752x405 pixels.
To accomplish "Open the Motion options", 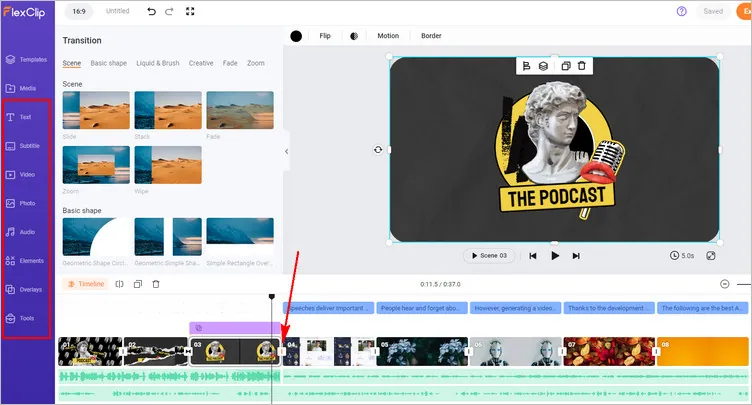I will click(x=388, y=36).
